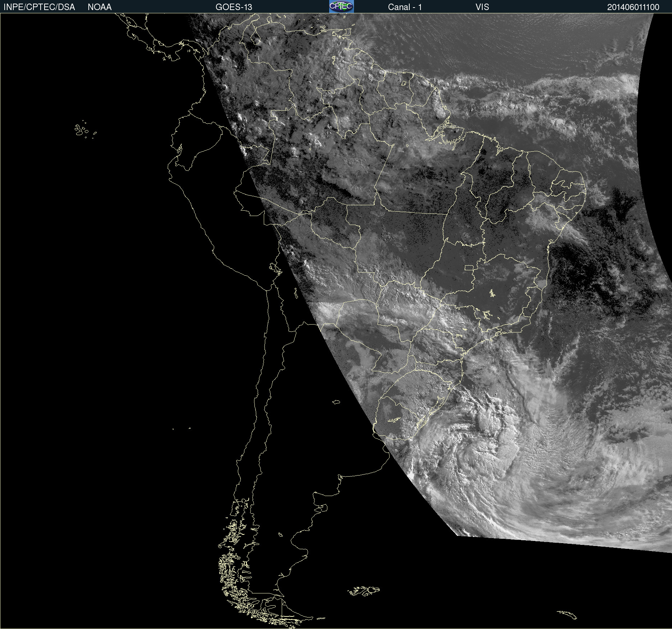Click the GOES-13 satellite label
The width and height of the screenshot is (672, 629).
pos(234,7)
